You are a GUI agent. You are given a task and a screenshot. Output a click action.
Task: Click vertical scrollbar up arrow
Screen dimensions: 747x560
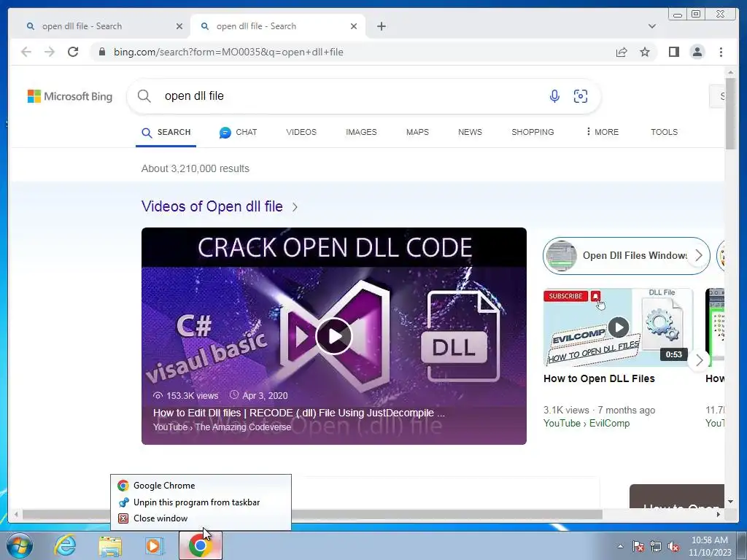pos(730,72)
